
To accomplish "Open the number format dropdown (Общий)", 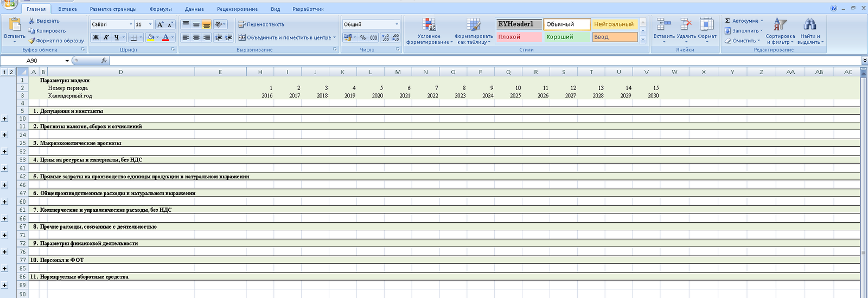I will tap(397, 24).
